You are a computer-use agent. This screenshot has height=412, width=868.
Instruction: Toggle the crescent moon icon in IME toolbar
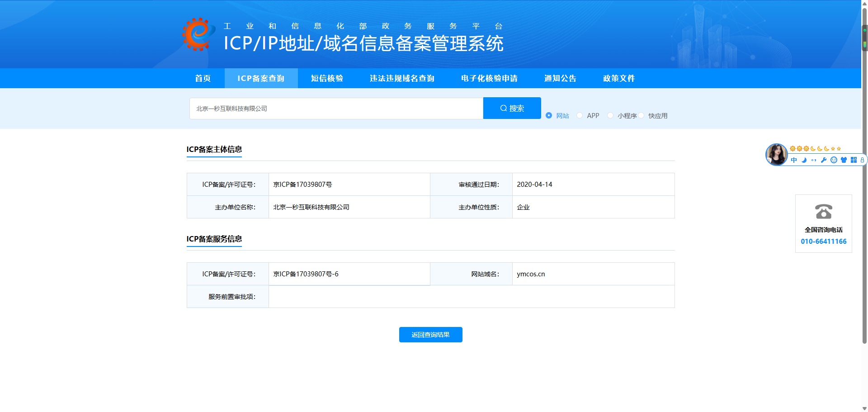pyautogui.click(x=804, y=160)
